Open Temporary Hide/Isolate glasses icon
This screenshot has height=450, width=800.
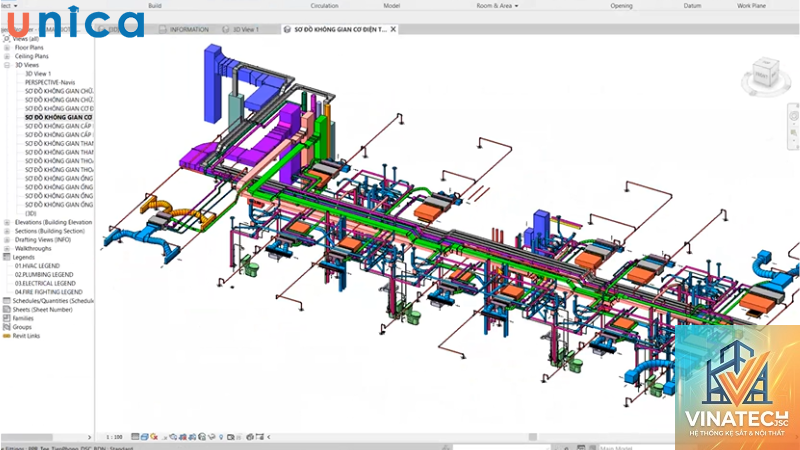click(211, 437)
